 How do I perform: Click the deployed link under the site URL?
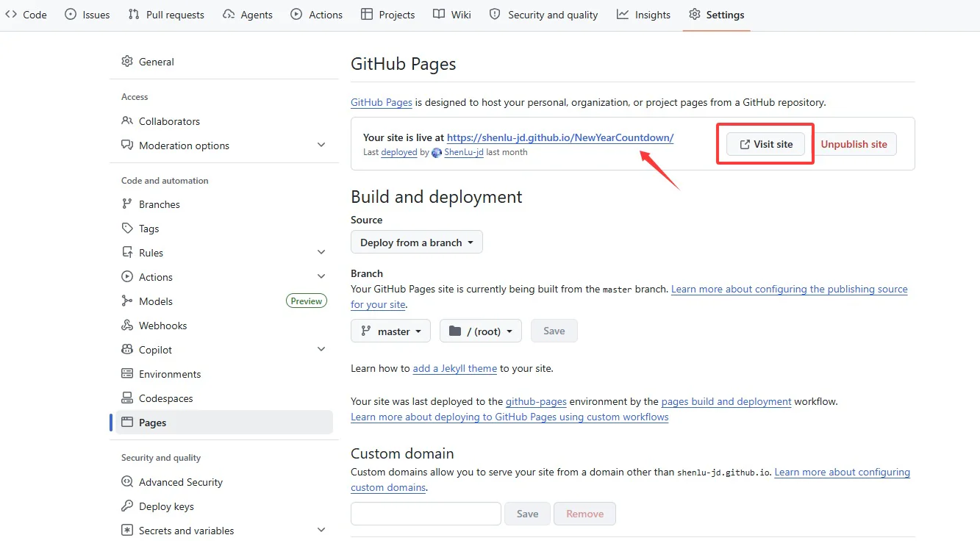click(399, 152)
